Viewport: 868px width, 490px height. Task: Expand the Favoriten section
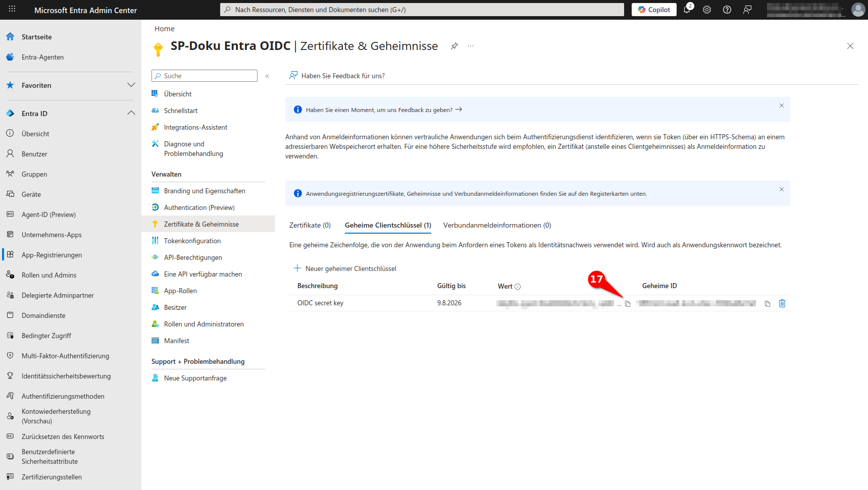(131, 85)
